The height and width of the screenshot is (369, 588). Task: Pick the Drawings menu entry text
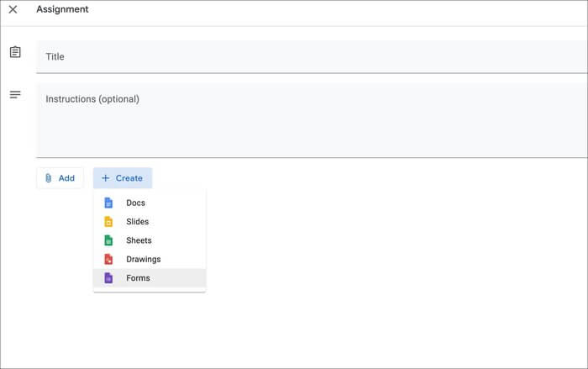(143, 259)
